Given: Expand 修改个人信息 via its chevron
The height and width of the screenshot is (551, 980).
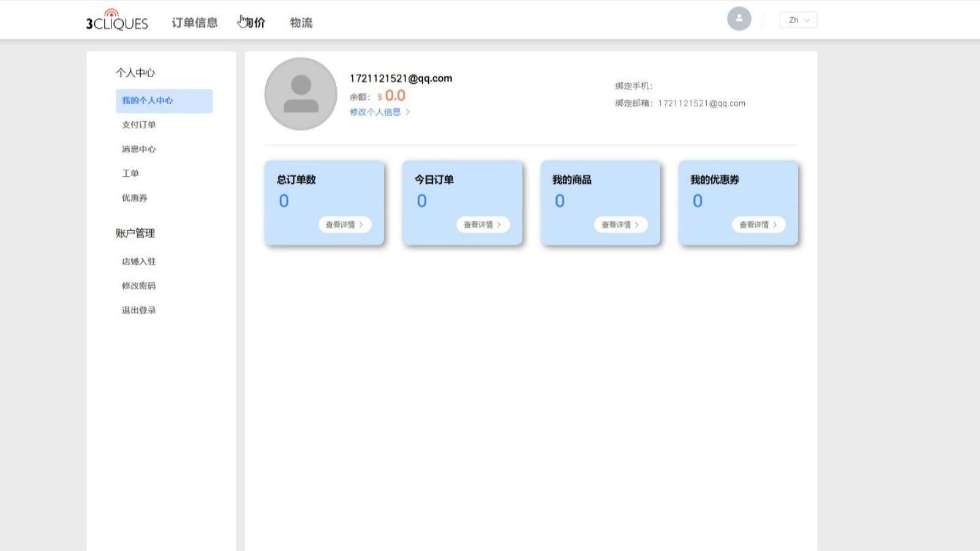Looking at the screenshot, I should [409, 111].
